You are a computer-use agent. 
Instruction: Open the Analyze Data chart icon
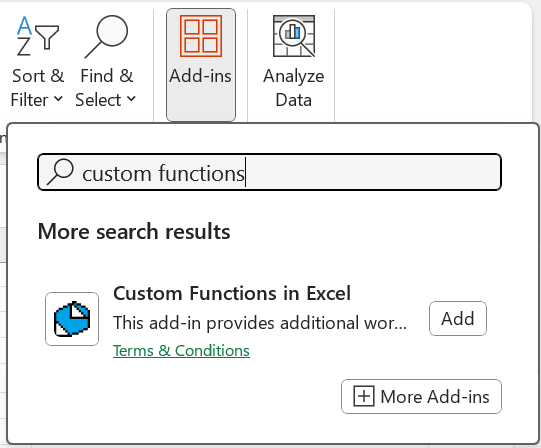294,36
